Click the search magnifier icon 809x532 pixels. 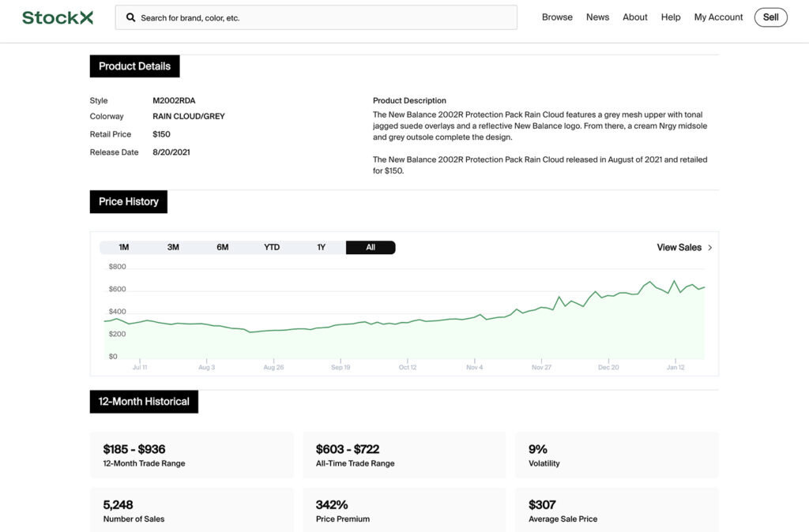click(131, 17)
